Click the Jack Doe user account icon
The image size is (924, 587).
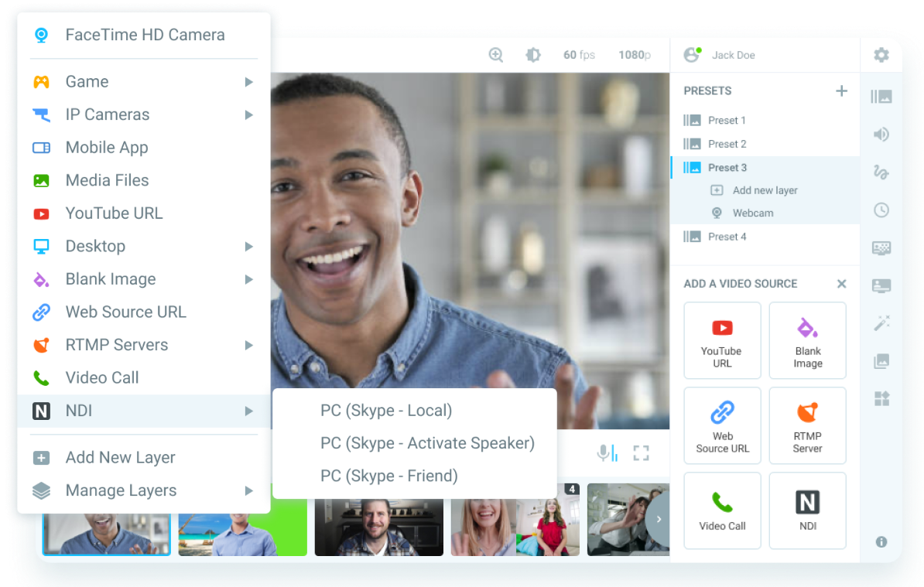693,55
